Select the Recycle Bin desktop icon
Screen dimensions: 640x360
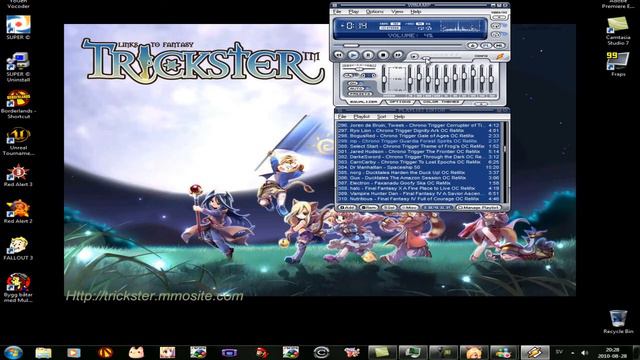[618, 322]
